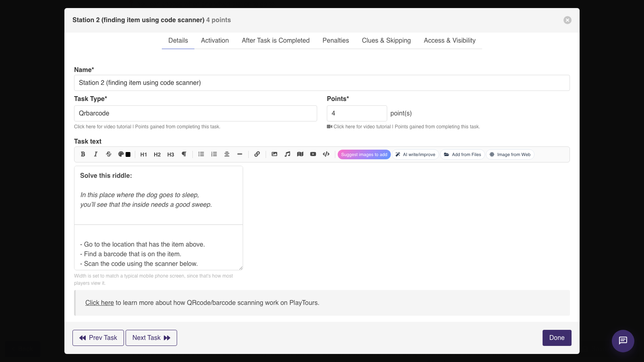The height and width of the screenshot is (362, 644).
Task: Switch to the Activation tab
Action: (x=215, y=40)
